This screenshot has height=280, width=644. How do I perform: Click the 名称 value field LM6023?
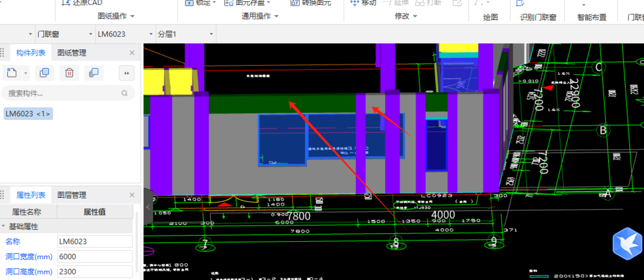point(95,241)
